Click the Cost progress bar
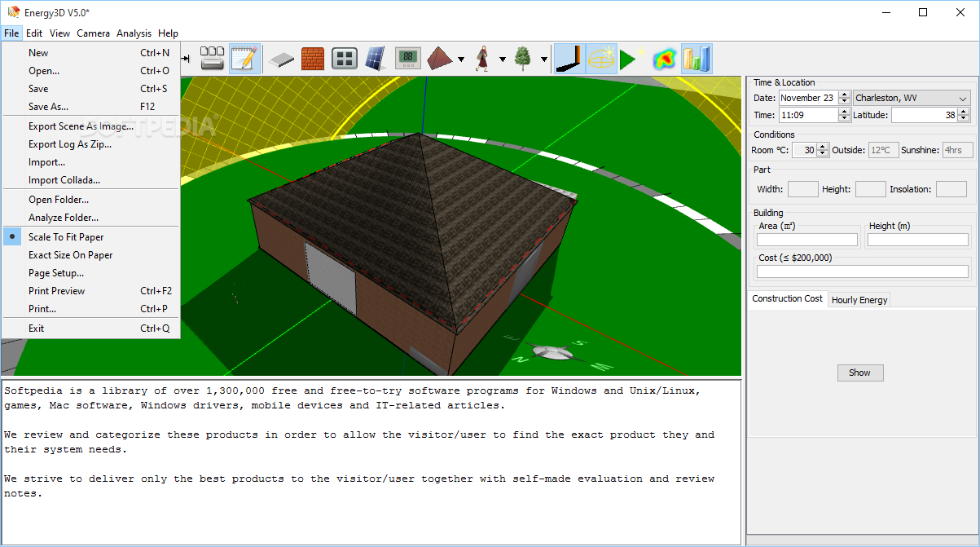 [863, 271]
